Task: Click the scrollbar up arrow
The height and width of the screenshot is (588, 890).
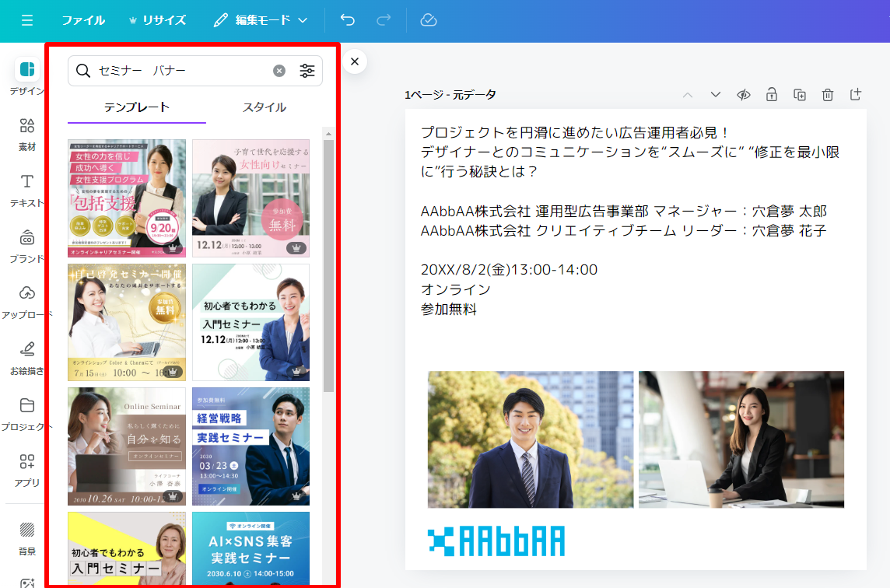Action: (x=328, y=134)
